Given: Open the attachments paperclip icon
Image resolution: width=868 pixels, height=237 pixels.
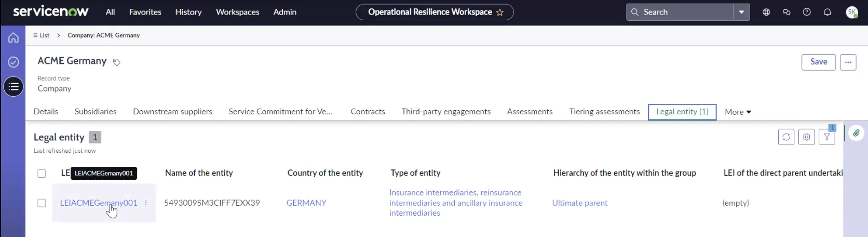Looking at the screenshot, I should [856, 134].
